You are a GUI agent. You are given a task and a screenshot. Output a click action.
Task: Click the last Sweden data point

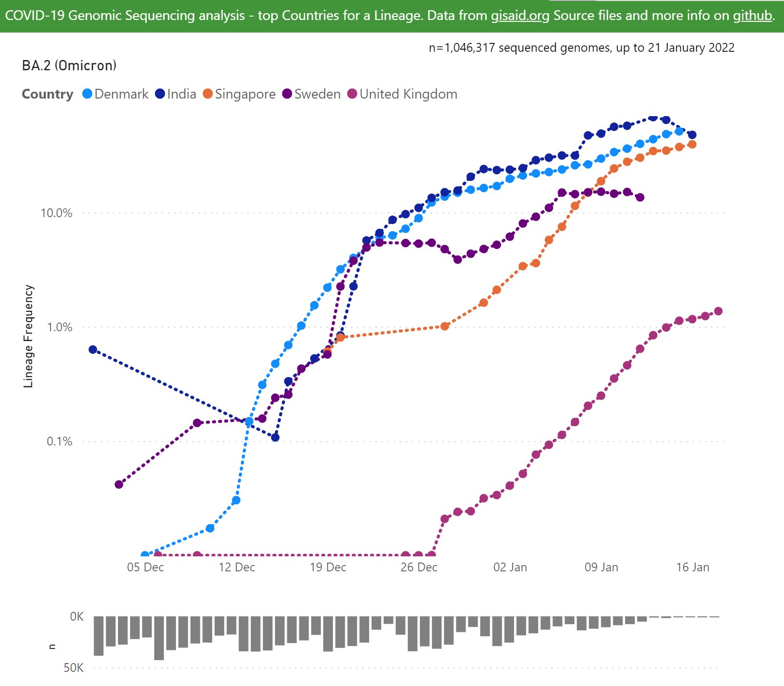tap(640, 197)
